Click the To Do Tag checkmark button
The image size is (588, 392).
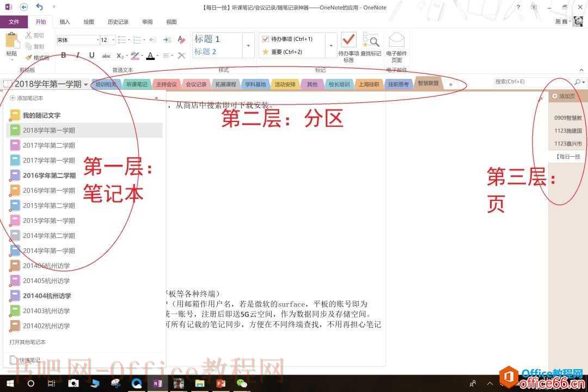(349, 47)
